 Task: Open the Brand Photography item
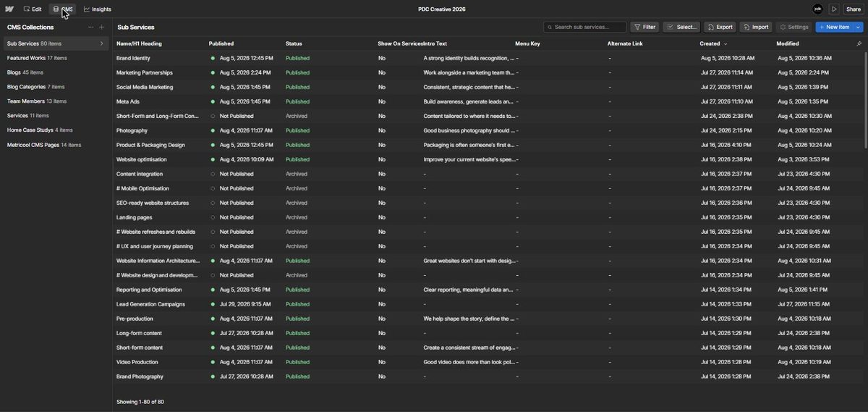pos(140,377)
